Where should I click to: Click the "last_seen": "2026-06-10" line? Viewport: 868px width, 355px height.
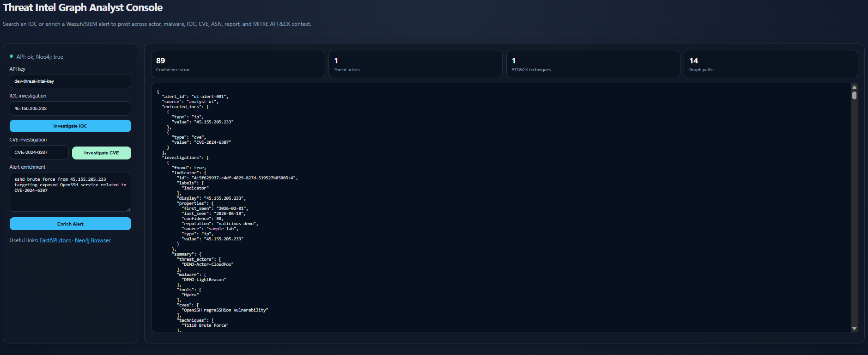point(214,214)
